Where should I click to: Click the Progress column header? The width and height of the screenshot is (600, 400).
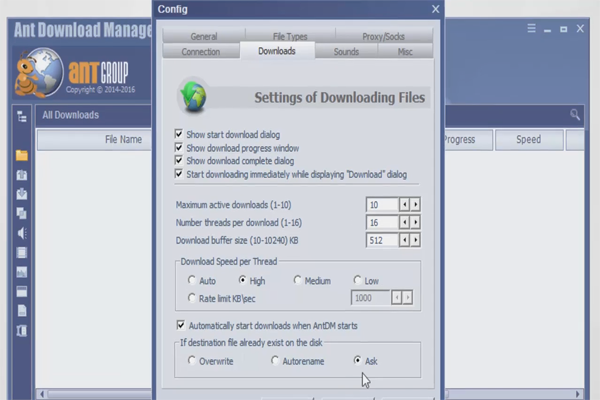[468, 139]
